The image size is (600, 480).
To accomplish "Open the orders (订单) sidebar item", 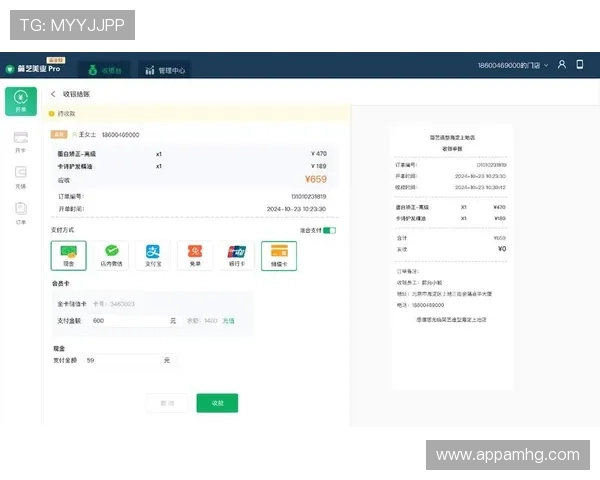I will tap(21, 213).
